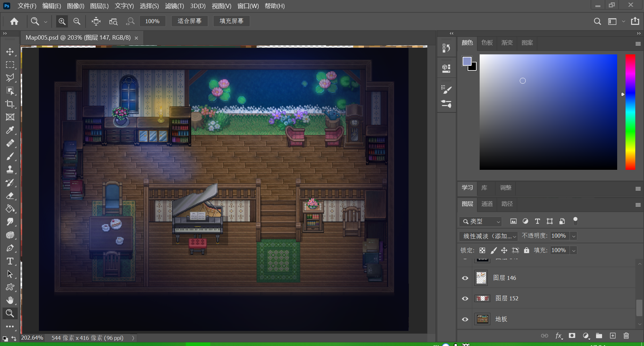Select the Crop tool
This screenshot has width=644, height=346.
(10, 104)
